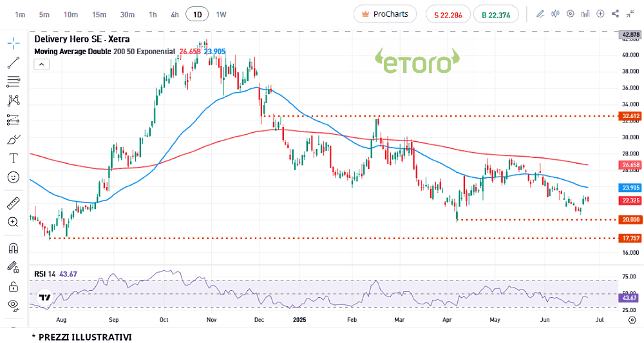Select the ruler measure tool
Viewport: 644px width, 343px height.
(x=14, y=204)
